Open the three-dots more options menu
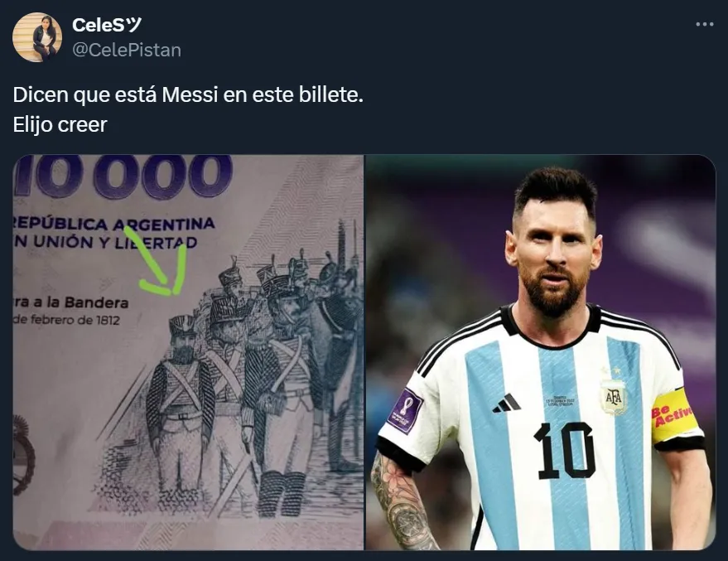The width and height of the screenshot is (728, 561). click(704, 25)
